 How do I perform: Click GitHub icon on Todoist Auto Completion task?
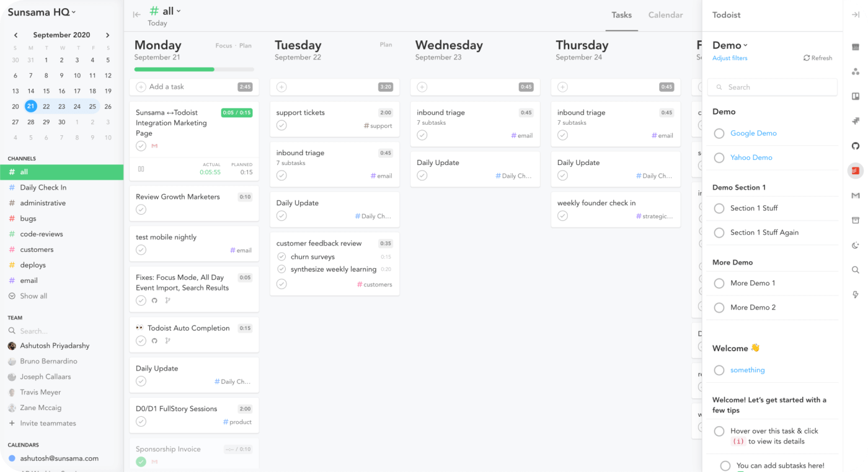[x=154, y=341]
